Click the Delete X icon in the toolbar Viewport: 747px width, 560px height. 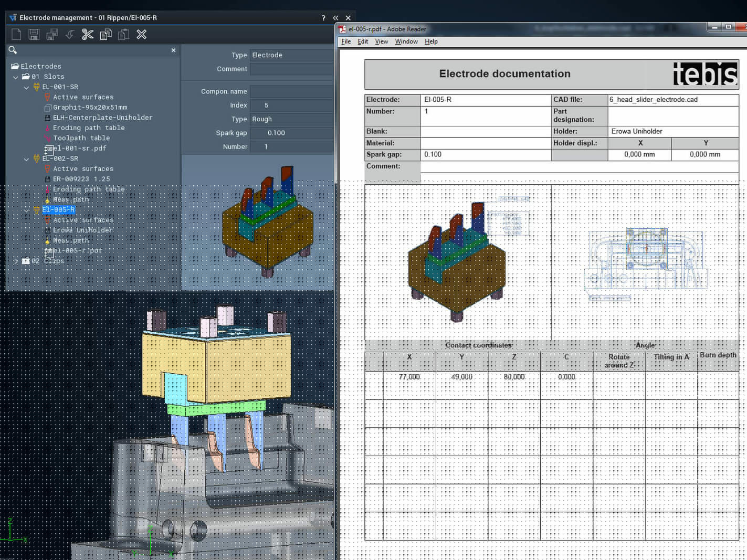click(141, 35)
